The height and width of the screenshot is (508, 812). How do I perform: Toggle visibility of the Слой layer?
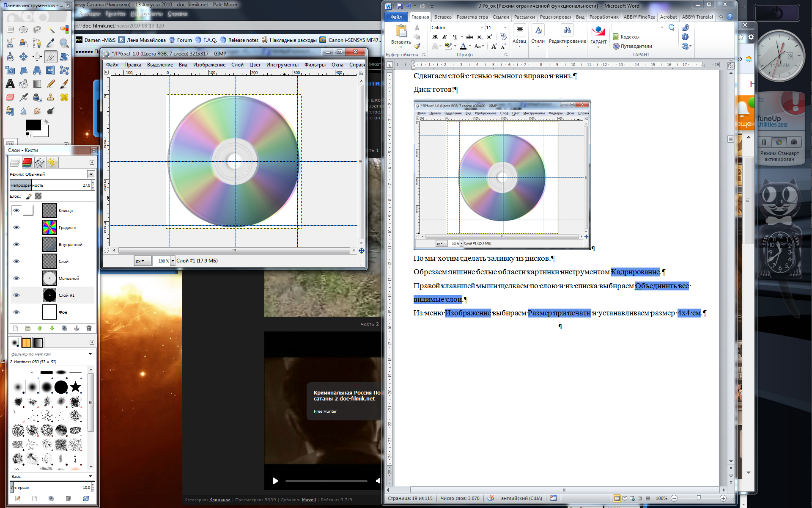(16, 261)
